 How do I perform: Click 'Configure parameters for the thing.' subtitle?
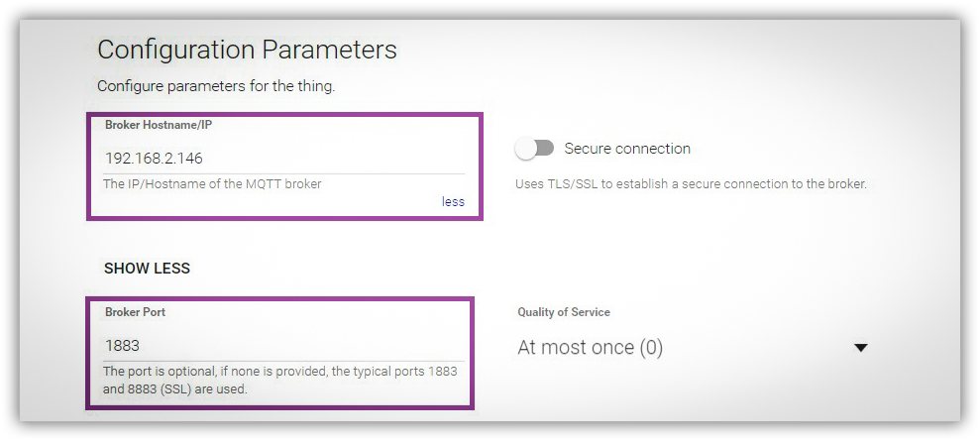click(x=216, y=86)
